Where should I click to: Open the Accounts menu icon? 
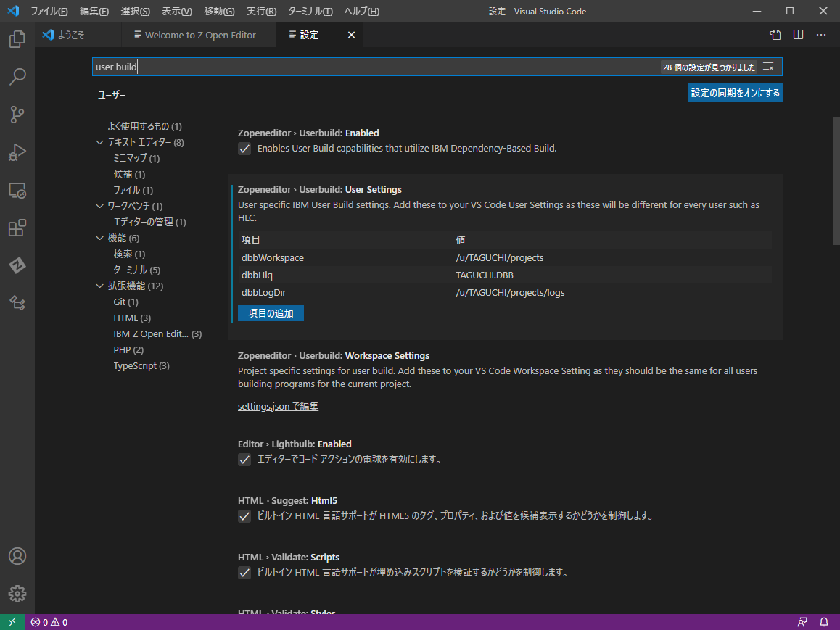17,556
